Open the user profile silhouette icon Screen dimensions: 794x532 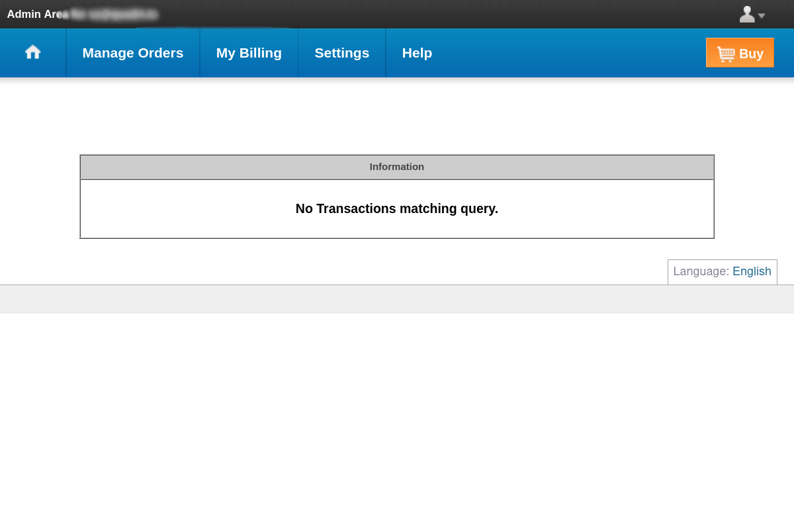pyautogui.click(x=747, y=14)
